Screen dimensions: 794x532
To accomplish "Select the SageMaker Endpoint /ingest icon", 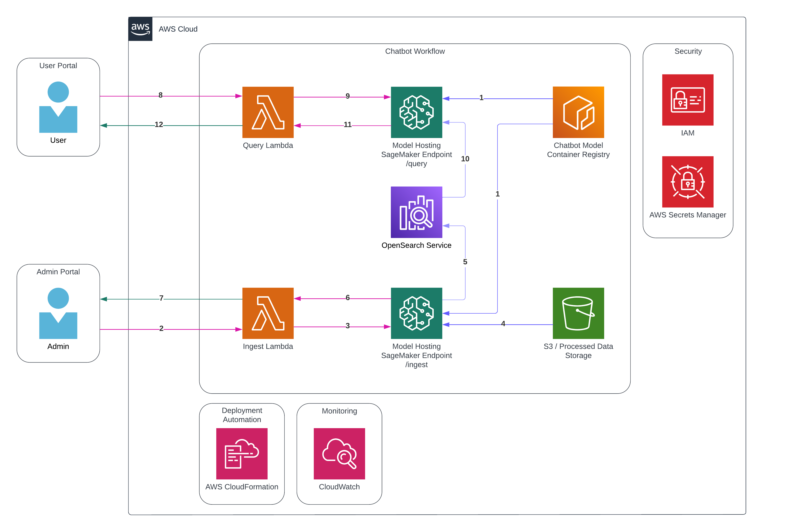I will coord(417,313).
